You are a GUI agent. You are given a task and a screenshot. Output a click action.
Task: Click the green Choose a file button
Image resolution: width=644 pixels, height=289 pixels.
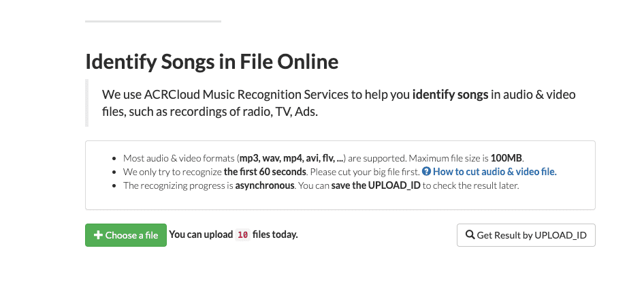[125, 235]
